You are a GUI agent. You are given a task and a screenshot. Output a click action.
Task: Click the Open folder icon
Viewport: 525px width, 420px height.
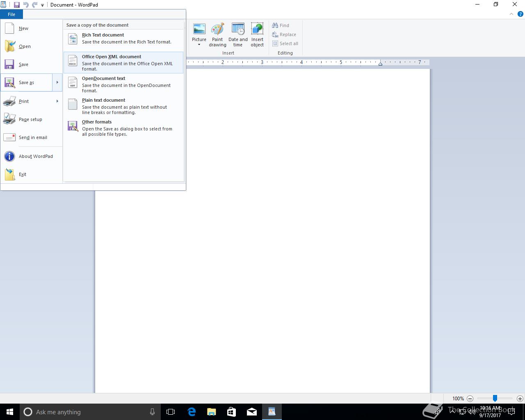(x=9, y=46)
